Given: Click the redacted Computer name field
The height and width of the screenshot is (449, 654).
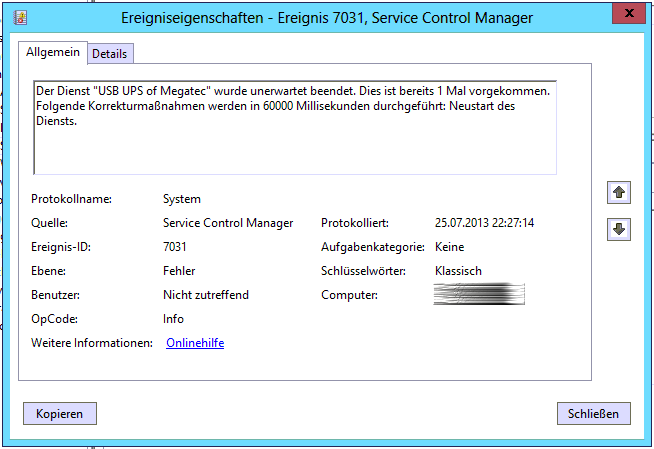Looking at the screenshot, I should [x=480, y=295].
